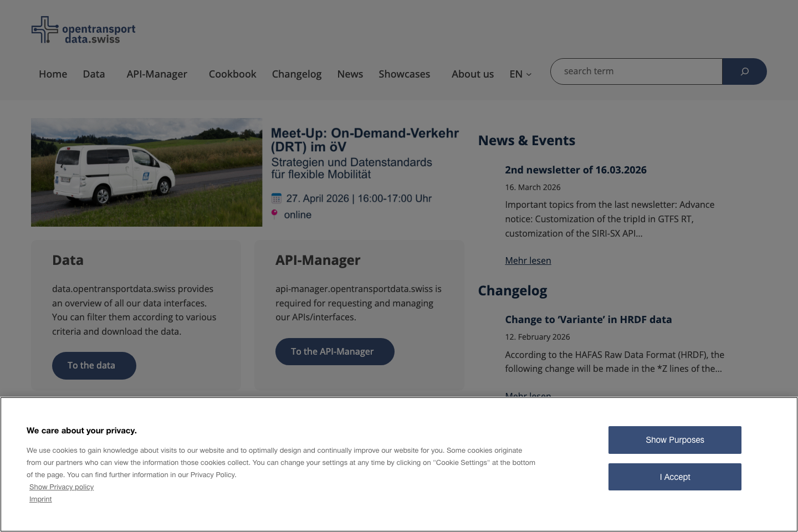Accept cookies with the 'I Accept' button
Viewport: 798px width, 532px height.
coord(674,477)
